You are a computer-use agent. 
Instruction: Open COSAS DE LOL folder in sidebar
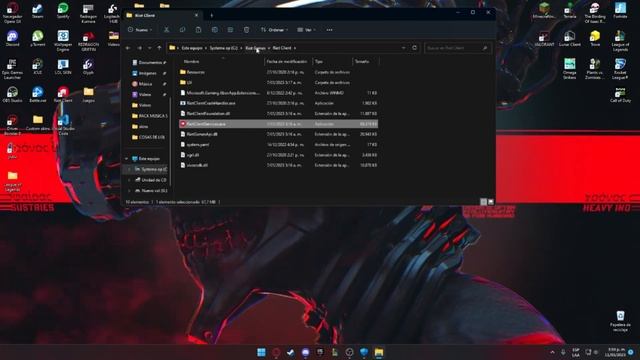click(149, 137)
